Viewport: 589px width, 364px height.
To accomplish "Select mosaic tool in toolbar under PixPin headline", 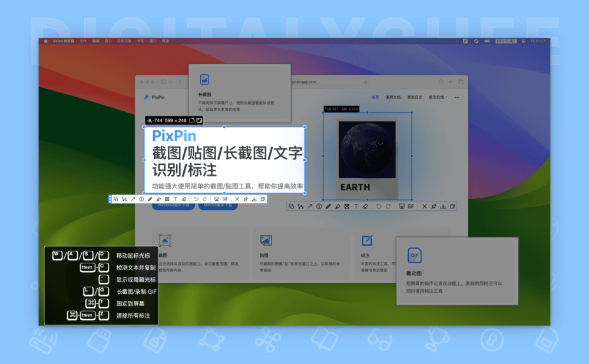I will pos(167,199).
